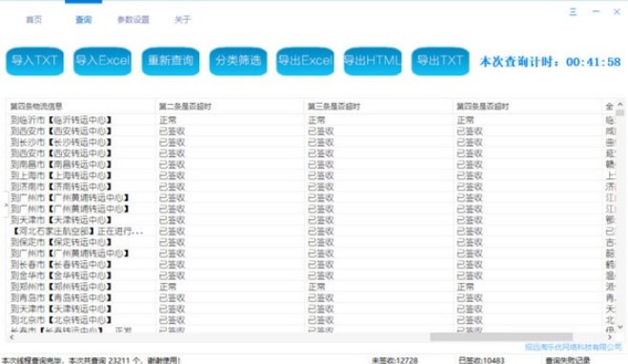Start 重新查询 re-query
This screenshot has width=628, height=364.
click(x=171, y=61)
